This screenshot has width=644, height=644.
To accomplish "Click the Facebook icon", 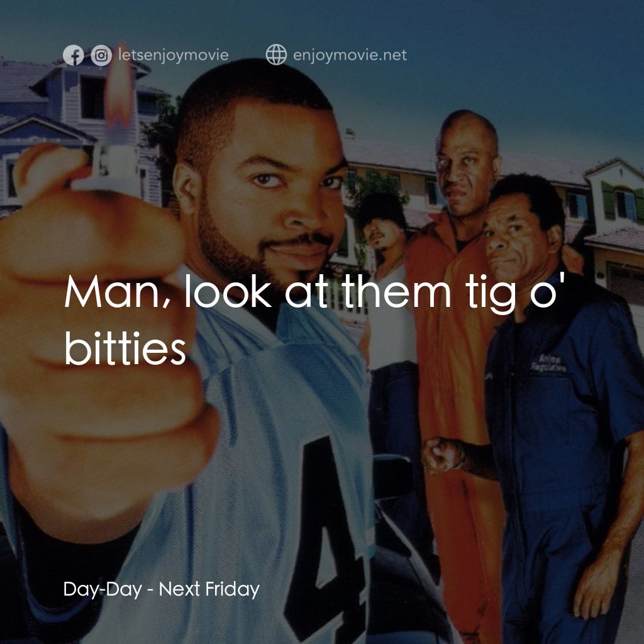I will coord(74,55).
